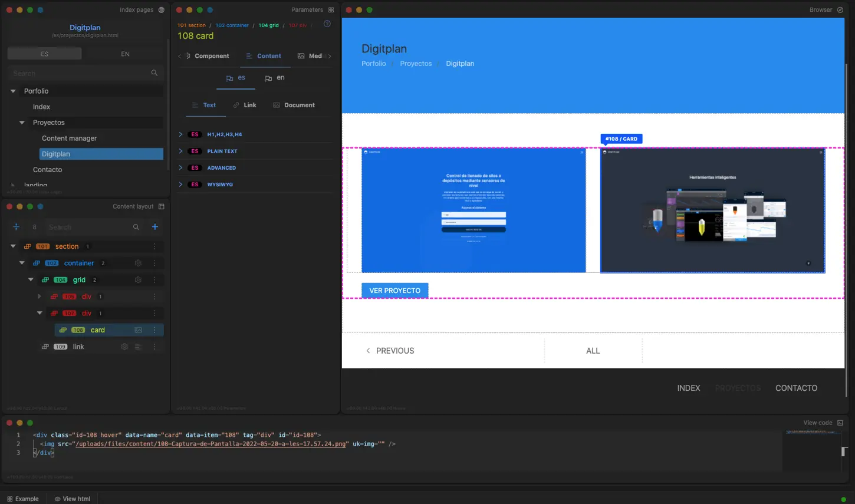Viewport: 855px width, 504px height.
Task: Click the VER PROYECTO button in the preview
Action: tap(394, 291)
